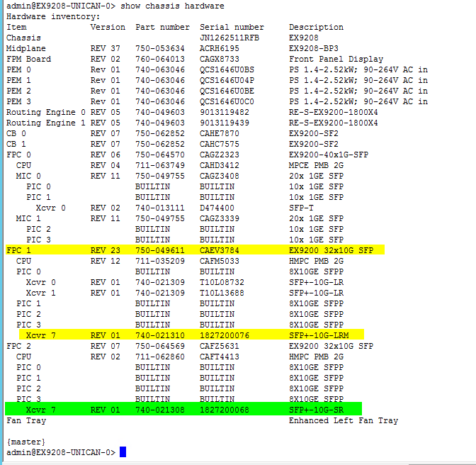Click the yellow highlighted FPC 1 row
The height and width of the screenshot is (465, 476).
click(x=195, y=250)
